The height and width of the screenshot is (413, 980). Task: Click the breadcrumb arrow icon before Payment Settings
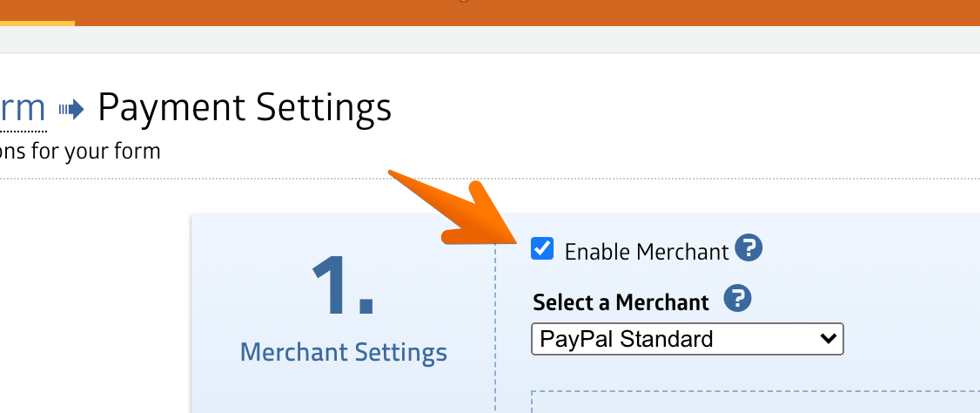(71, 109)
